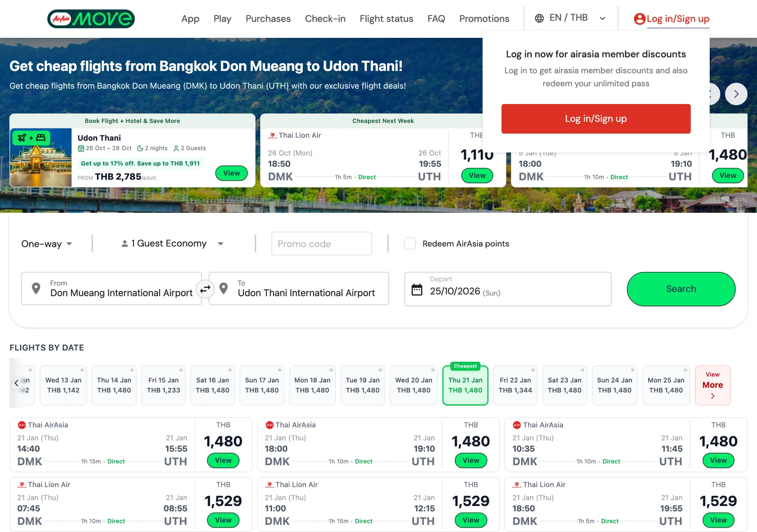Click the To Udon Thani airport field
This screenshot has height=532, width=757.
click(299, 288)
